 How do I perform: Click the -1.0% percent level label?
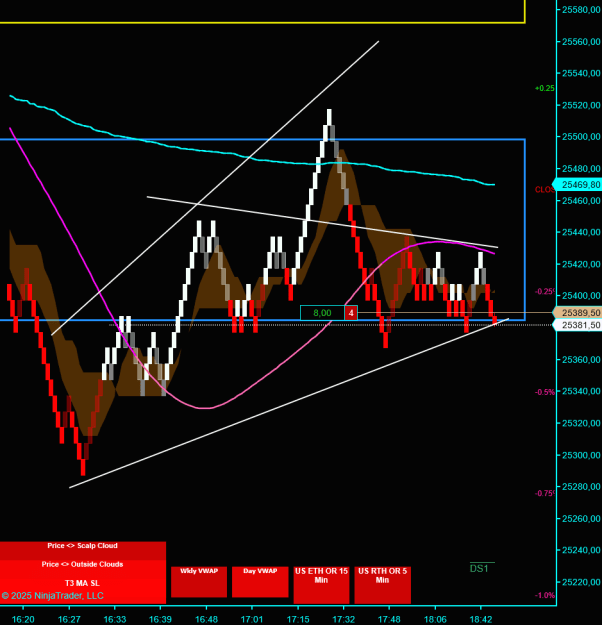545,595
